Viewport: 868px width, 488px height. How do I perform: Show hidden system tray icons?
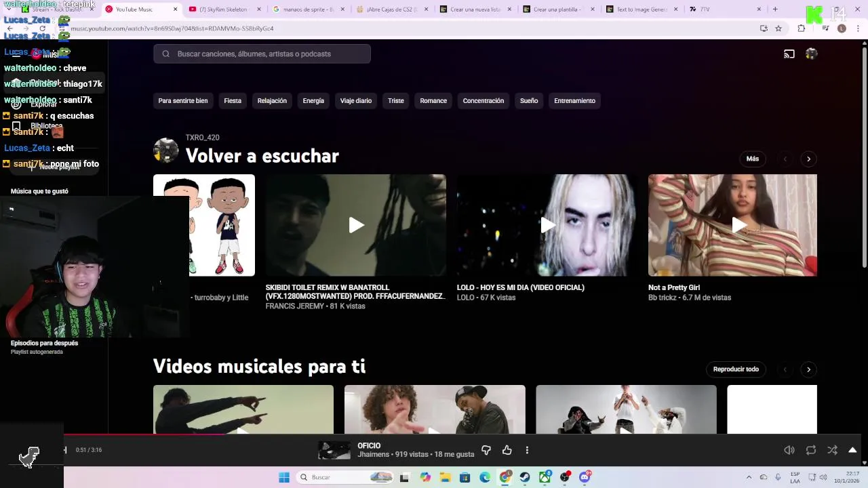[x=749, y=477]
